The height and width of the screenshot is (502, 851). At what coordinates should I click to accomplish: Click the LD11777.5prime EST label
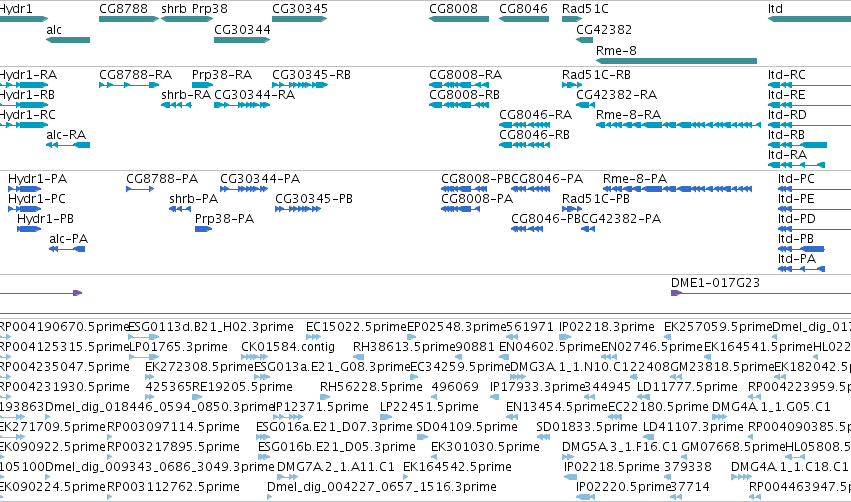point(687,387)
